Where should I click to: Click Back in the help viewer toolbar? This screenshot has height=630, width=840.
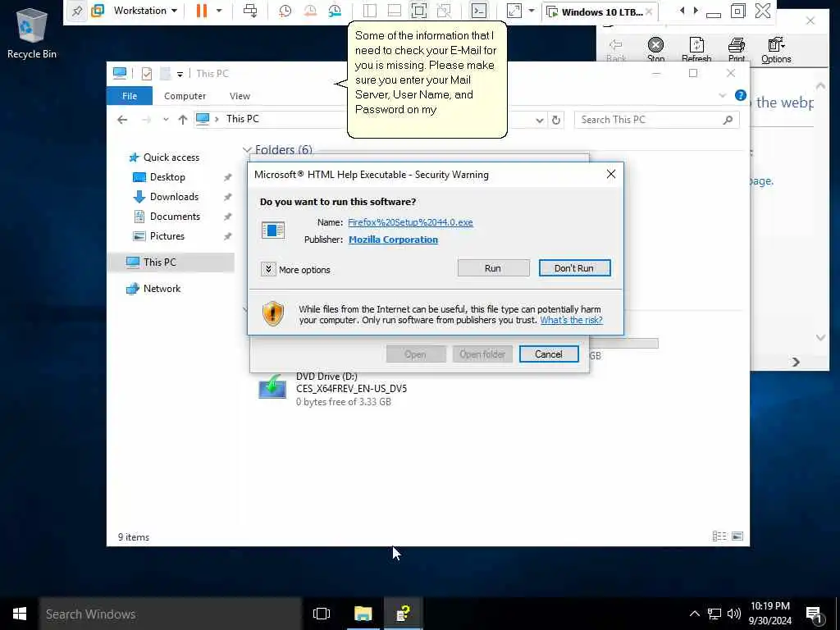(616, 50)
